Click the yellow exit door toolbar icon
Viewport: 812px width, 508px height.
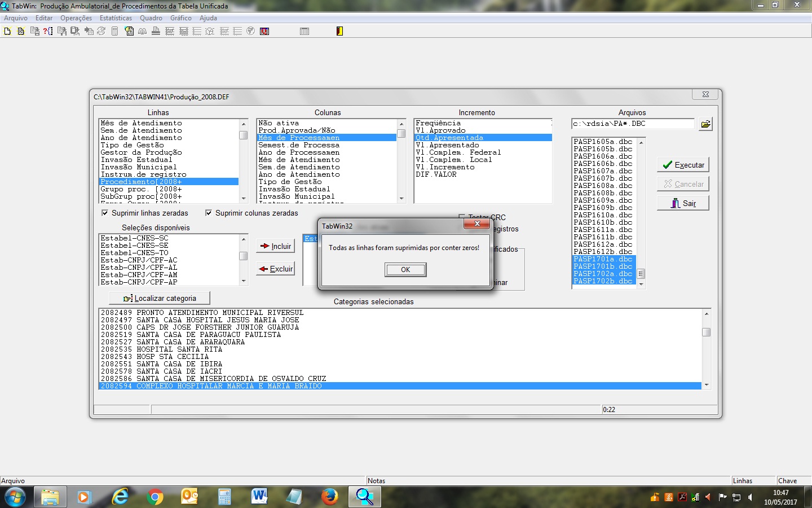click(x=339, y=31)
